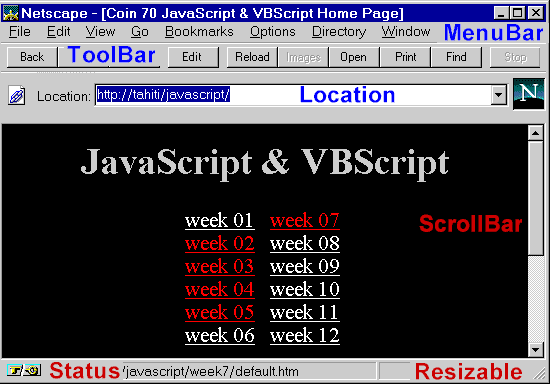Follow the week 12 link
Viewport: 552px width, 384px height.
coord(305,335)
